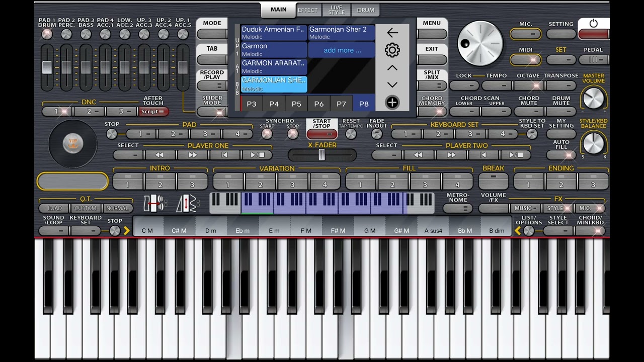The height and width of the screenshot is (362, 644).
Task: Open the gear settings in the display
Action: [x=392, y=50]
